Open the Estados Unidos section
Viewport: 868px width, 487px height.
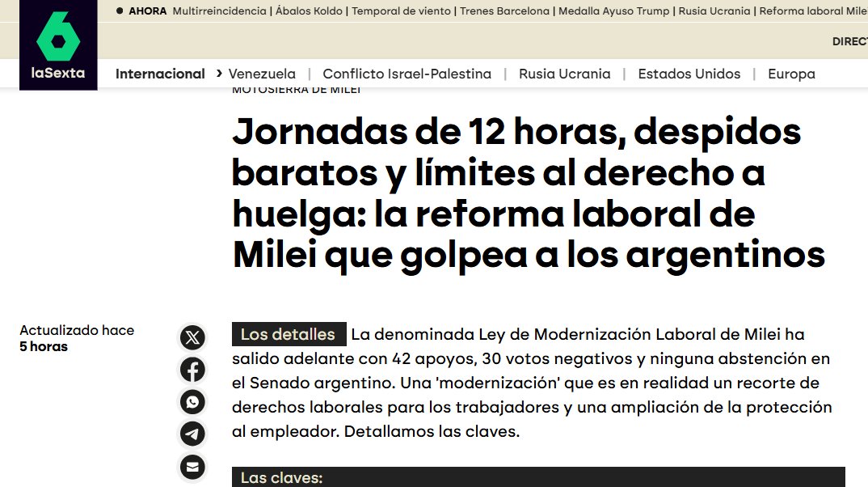click(x=689, y=73)
